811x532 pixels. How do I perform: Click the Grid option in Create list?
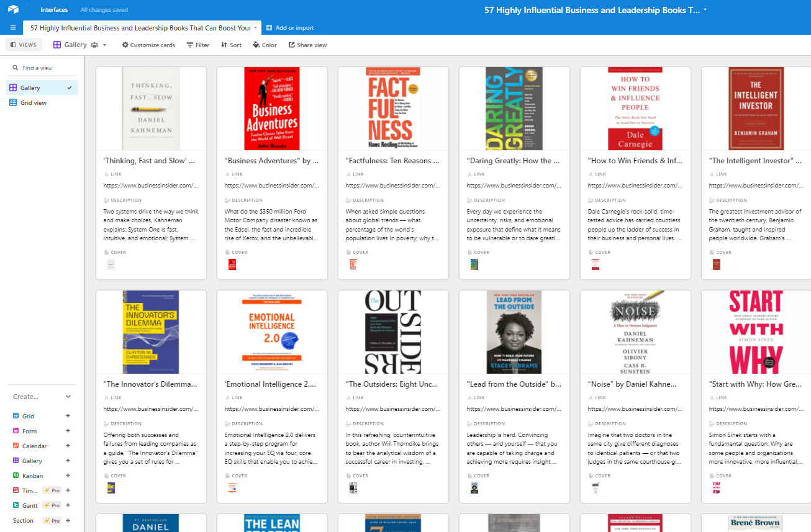point(28,416)
